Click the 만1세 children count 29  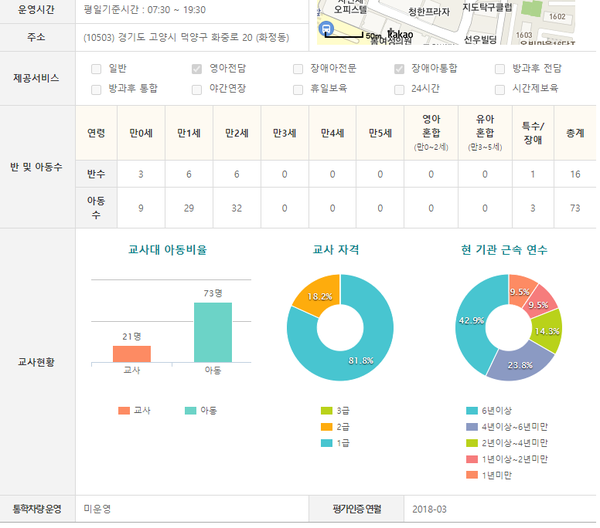pos(189,208)
